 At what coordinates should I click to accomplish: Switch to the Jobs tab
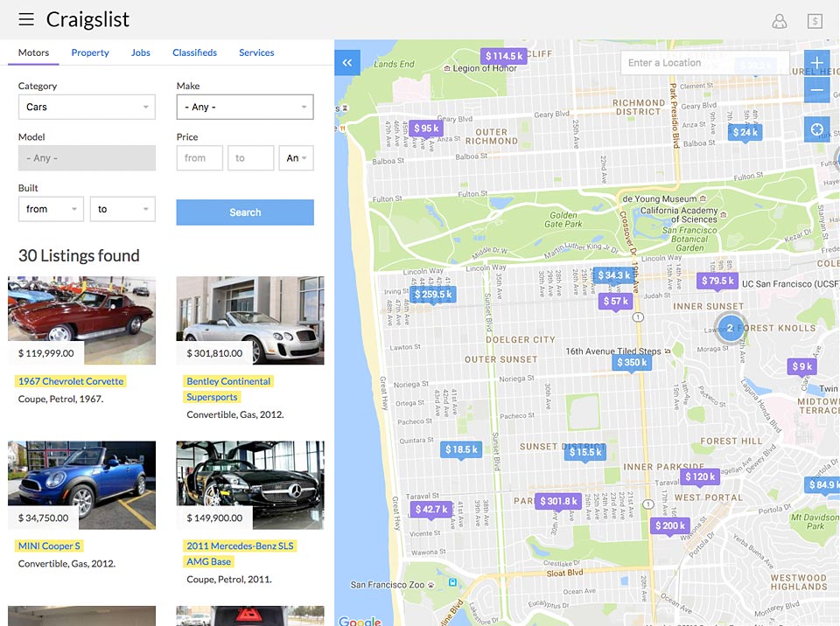tap(140, 52)
